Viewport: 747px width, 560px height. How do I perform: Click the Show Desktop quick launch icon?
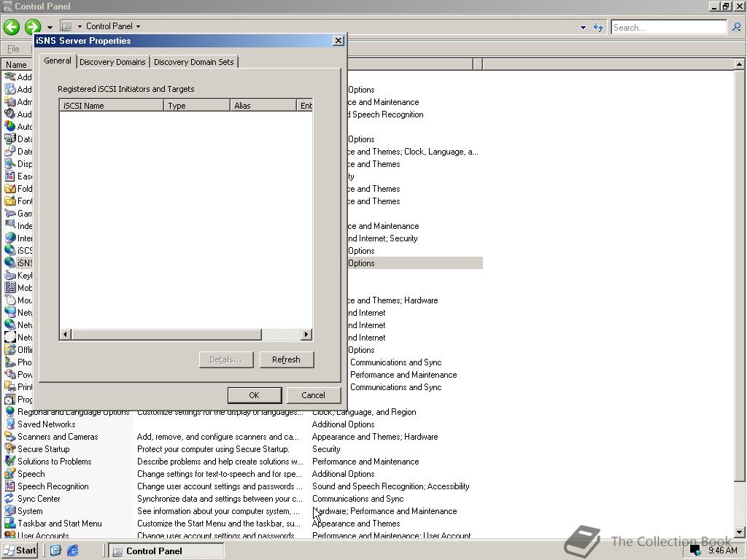click(x=55, y=551)
